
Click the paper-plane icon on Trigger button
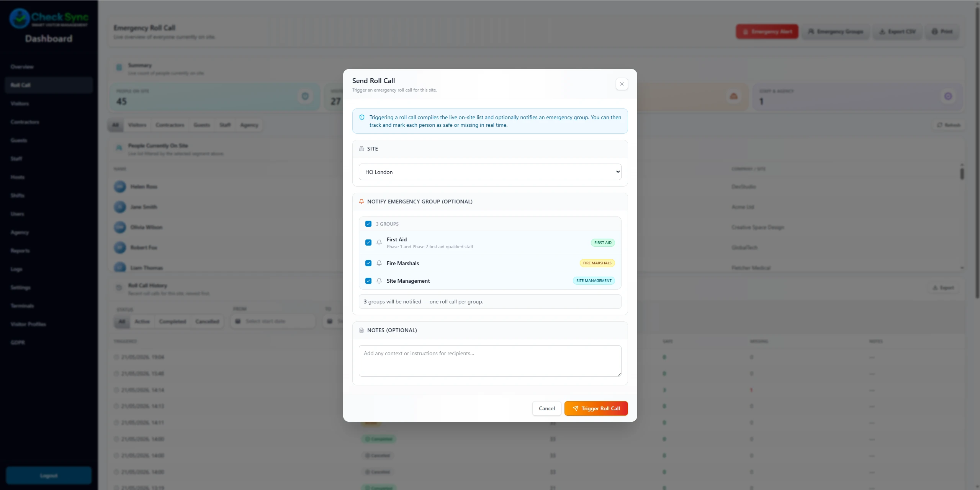pos(575,408)
